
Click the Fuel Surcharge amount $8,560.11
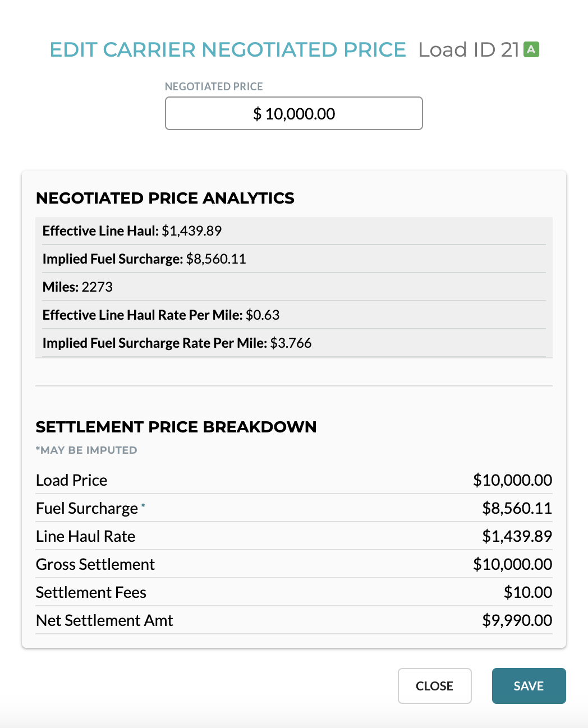(x=517, y=508)
